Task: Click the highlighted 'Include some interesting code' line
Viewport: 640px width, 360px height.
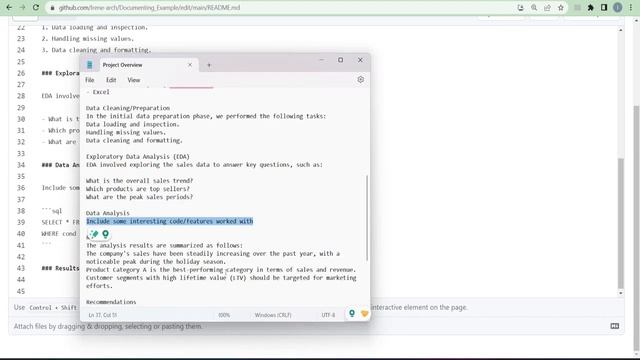Action: pos(169,221)
